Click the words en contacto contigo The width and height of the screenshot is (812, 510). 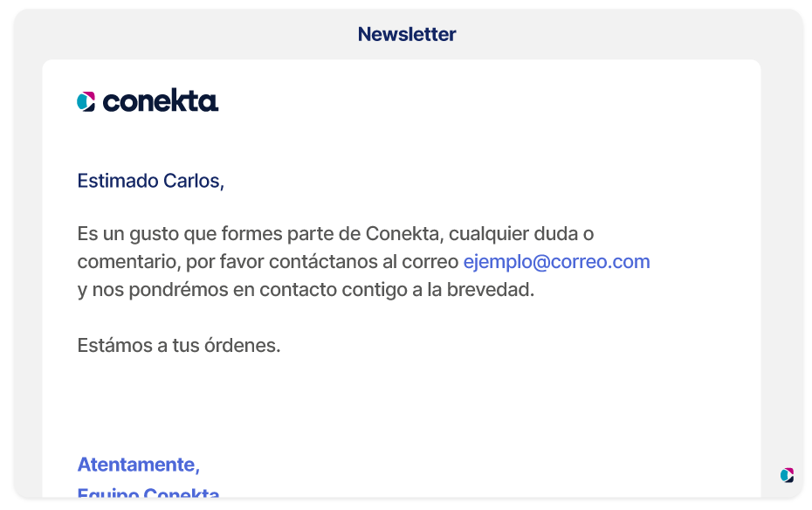tap(320, 289)
